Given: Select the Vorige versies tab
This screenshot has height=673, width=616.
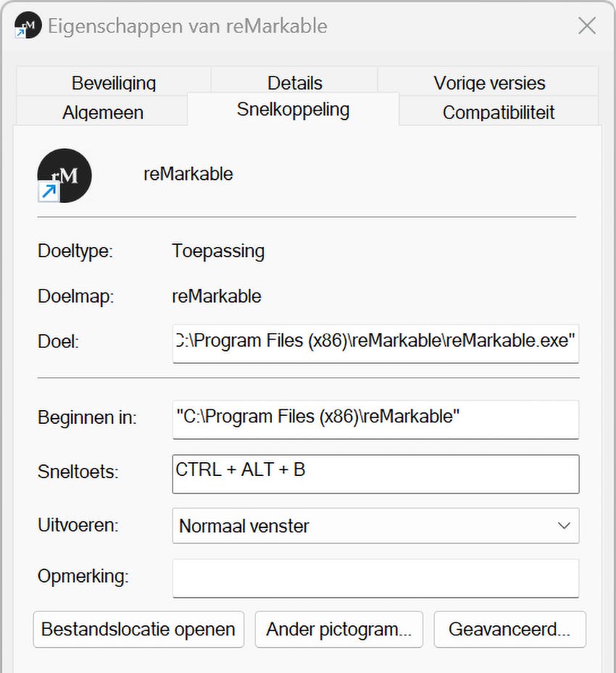Looking at the screenshot, I should (x=489, y=83).
